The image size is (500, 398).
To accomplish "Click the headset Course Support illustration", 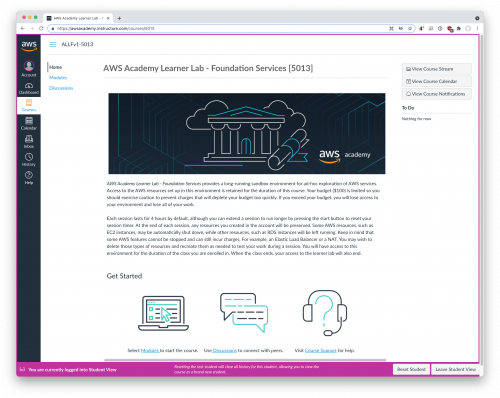I will (325, 313).
